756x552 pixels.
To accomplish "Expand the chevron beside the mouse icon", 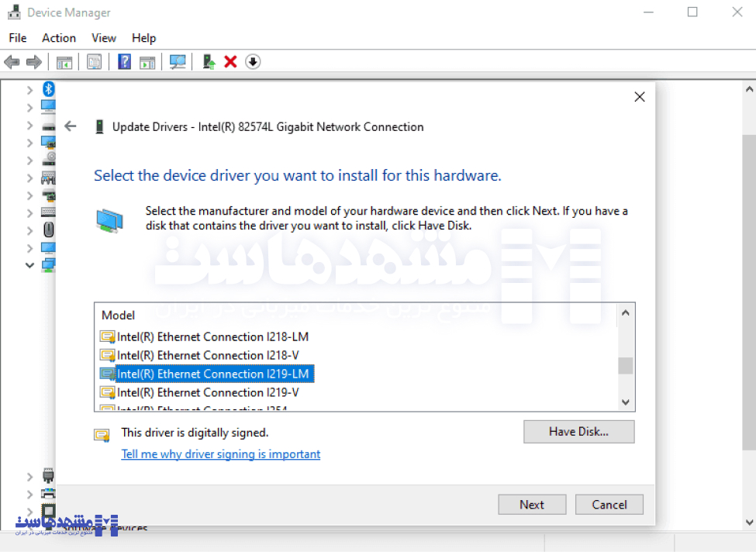I will pyautogui.click(x=30, y=230).
